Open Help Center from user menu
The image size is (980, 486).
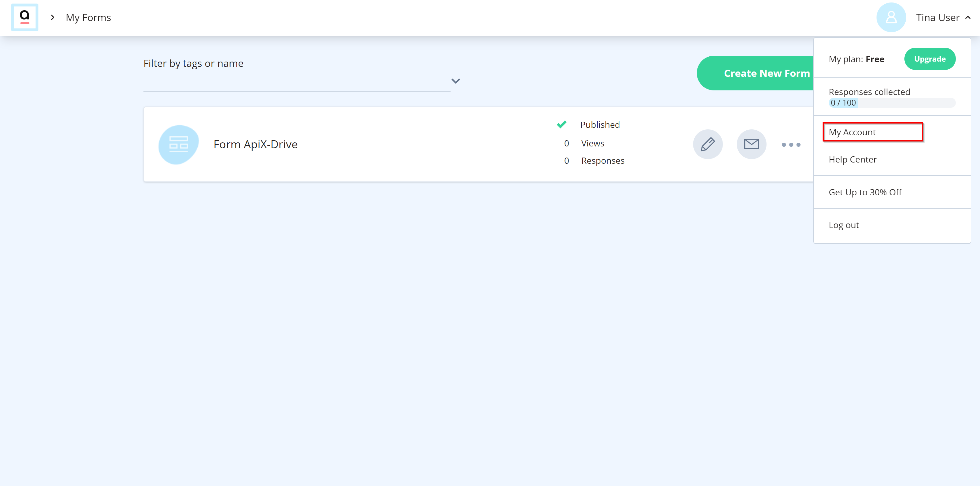pos(853,160)
